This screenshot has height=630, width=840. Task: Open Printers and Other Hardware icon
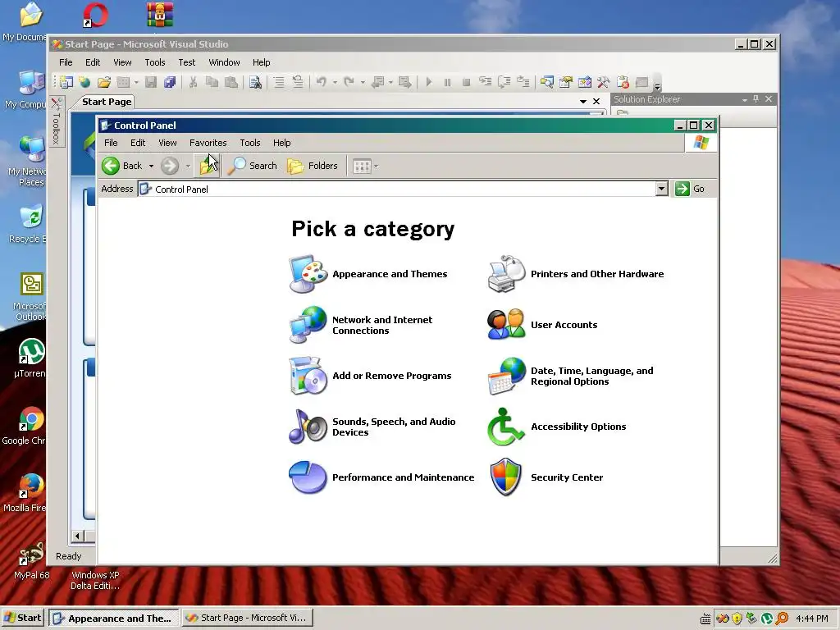[506, 274]
